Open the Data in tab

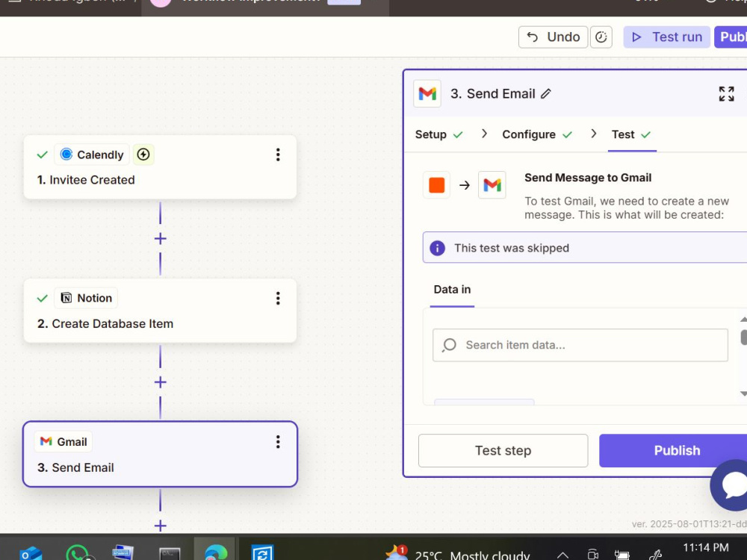point(452,290)
